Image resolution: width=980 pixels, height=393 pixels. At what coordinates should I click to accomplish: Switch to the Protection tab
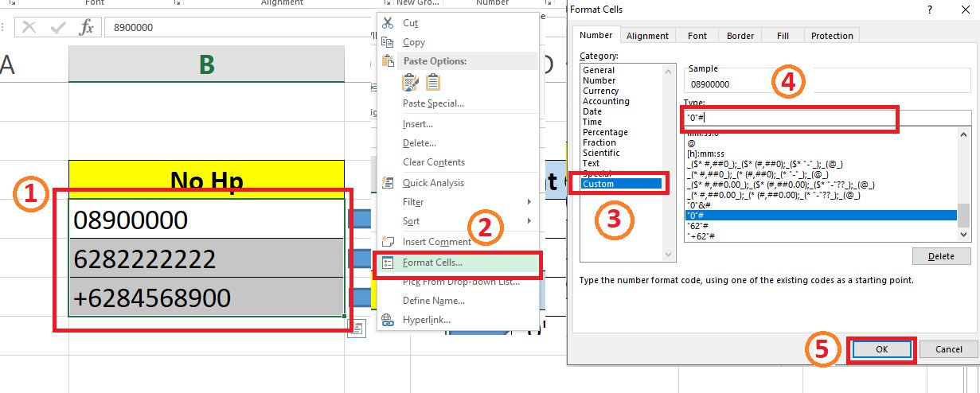(x=832, y=36)
